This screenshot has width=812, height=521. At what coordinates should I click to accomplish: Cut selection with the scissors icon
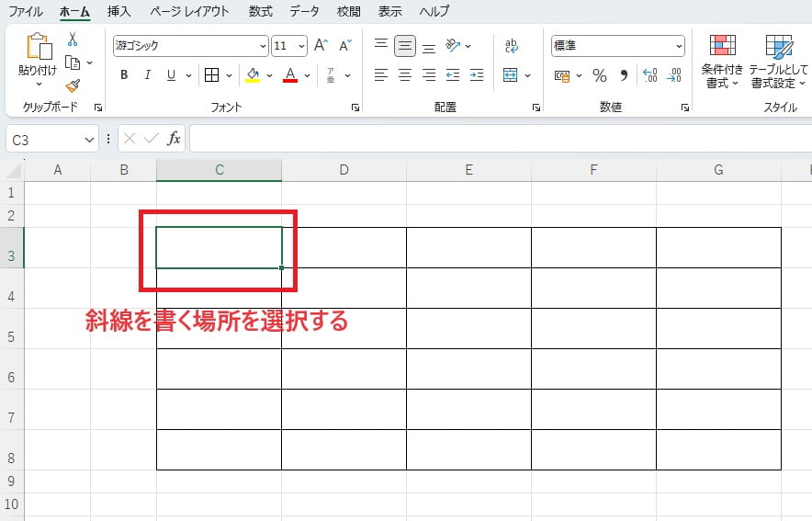[73, 39]
